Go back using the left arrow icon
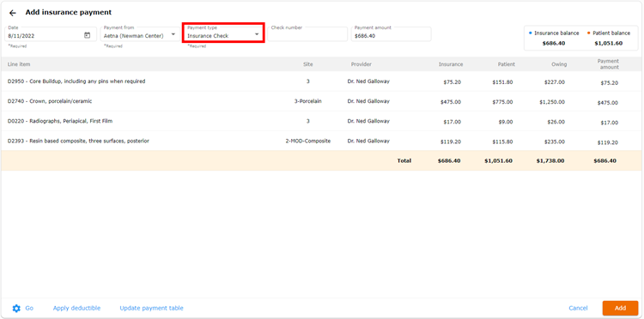Screen dimensions: 644x319 point(13,13)
